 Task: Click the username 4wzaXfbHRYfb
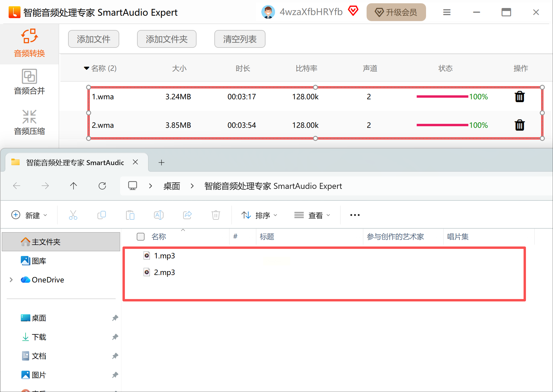311,12
